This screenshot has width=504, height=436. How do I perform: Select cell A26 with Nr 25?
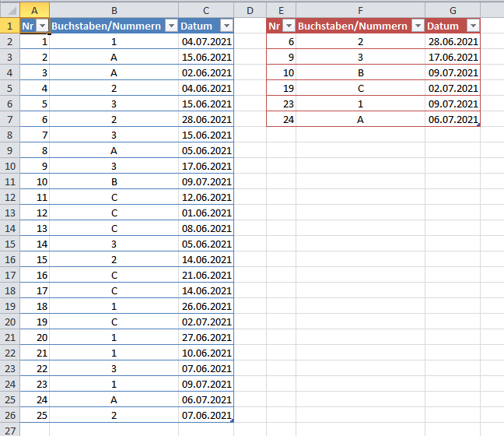(35, 415)
